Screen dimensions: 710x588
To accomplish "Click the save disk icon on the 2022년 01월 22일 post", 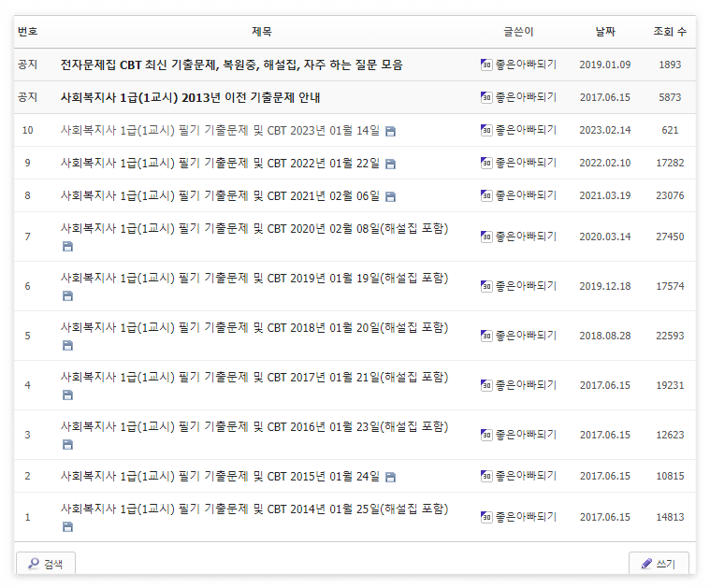I will (x=390, y=164).
